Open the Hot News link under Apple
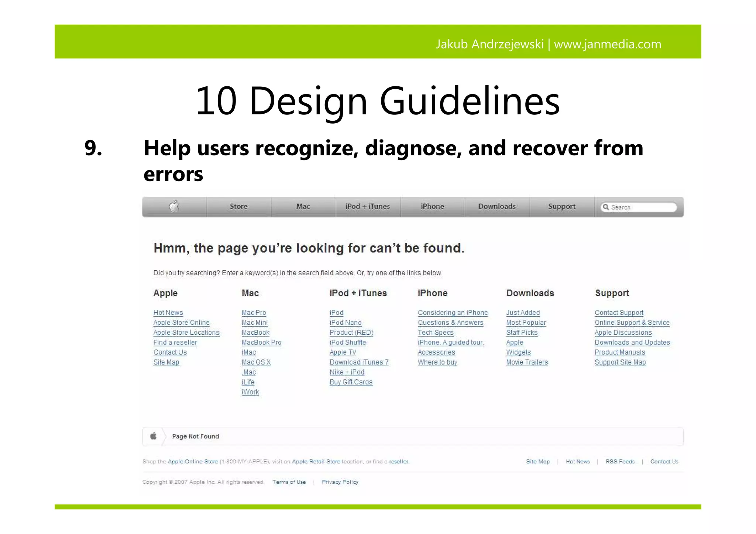Viewport: 756px width, 534px height. pyautogui.click(x=168, y=313)
